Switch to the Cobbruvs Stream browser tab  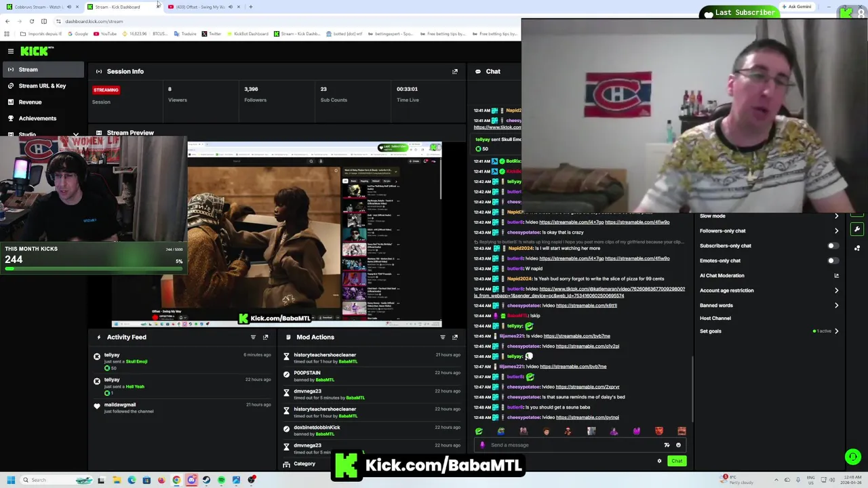[x=41, y=7]
